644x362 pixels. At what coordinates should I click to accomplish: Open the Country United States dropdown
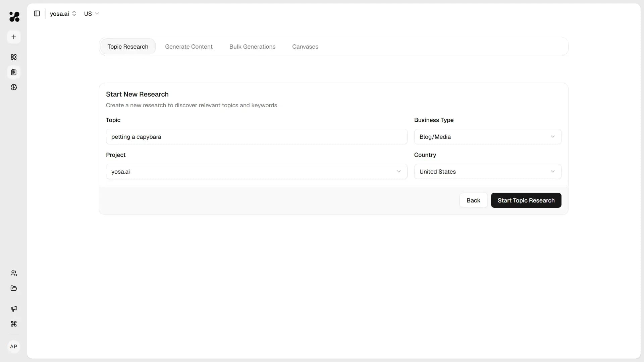[487, 171]
